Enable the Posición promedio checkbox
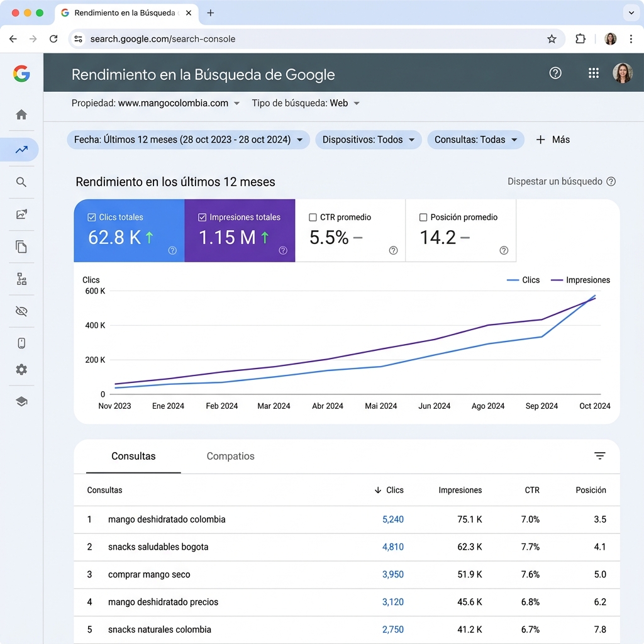The image size is (644, 644). 423,217
